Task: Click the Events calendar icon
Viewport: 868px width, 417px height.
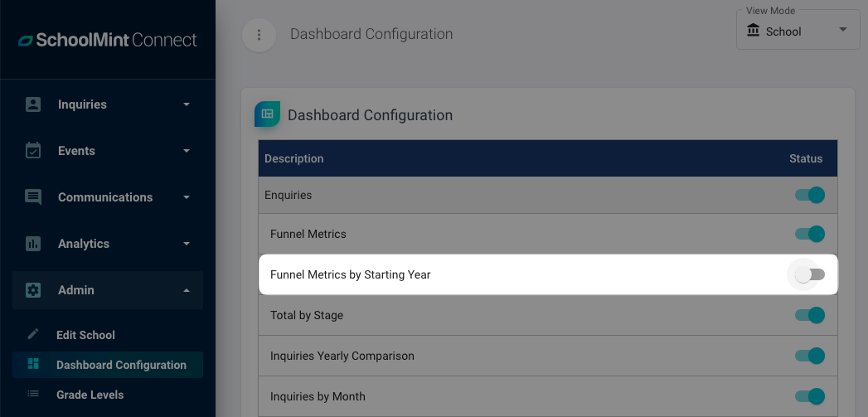Action: pyautogui.click(x=33, y=151)
